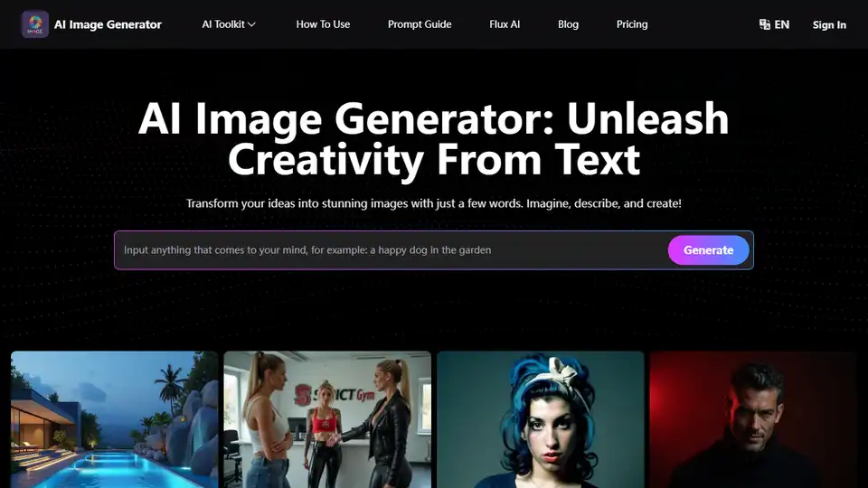Click the Transform your ideas subtitle text
The image size is (868, 488).
pyautogui.click(x=434, y=203)
